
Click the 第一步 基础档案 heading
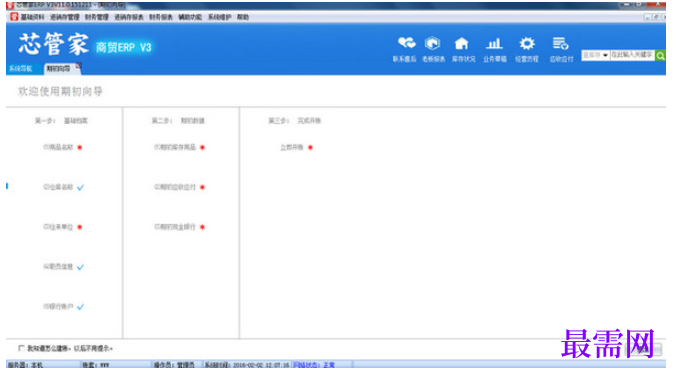coord(61,121)
